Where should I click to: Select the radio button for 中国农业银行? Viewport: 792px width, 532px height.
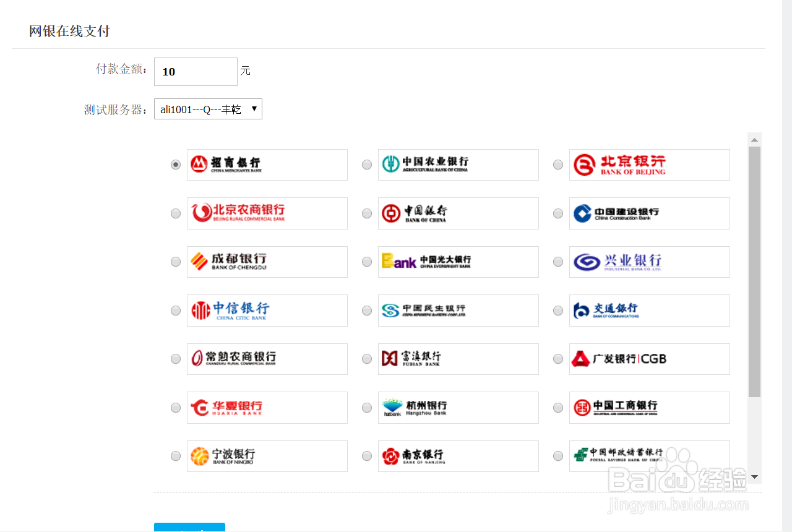click(x=367, y=165)
